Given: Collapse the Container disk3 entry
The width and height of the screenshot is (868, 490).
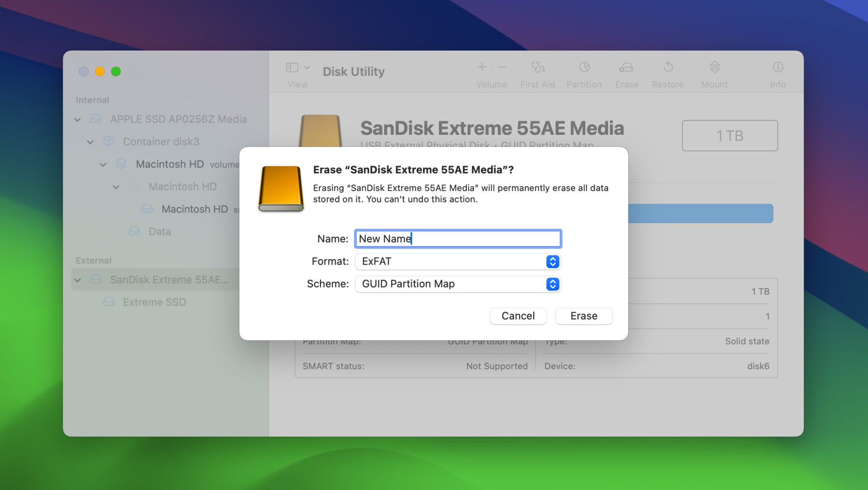Looking at the screenshot, I should pos(90,141).
